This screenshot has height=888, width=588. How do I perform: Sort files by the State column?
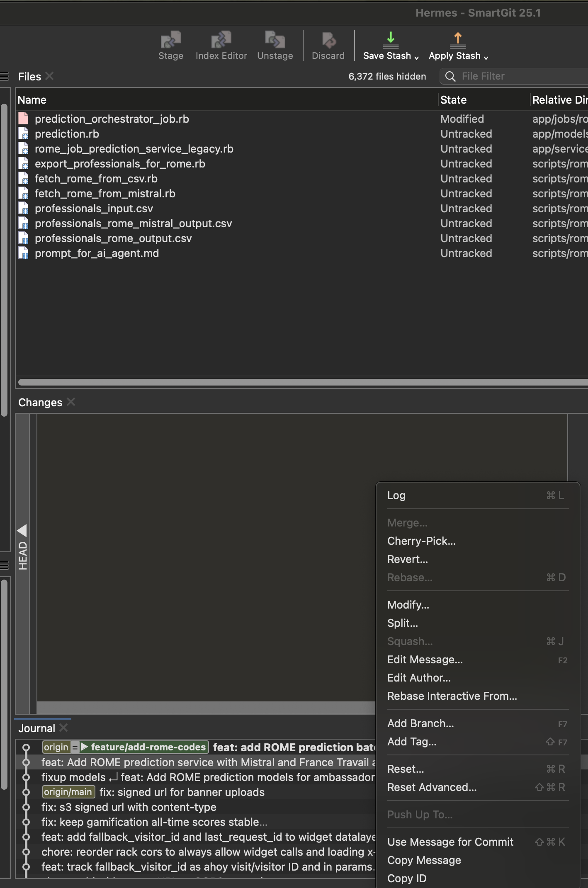pos(453,100)
